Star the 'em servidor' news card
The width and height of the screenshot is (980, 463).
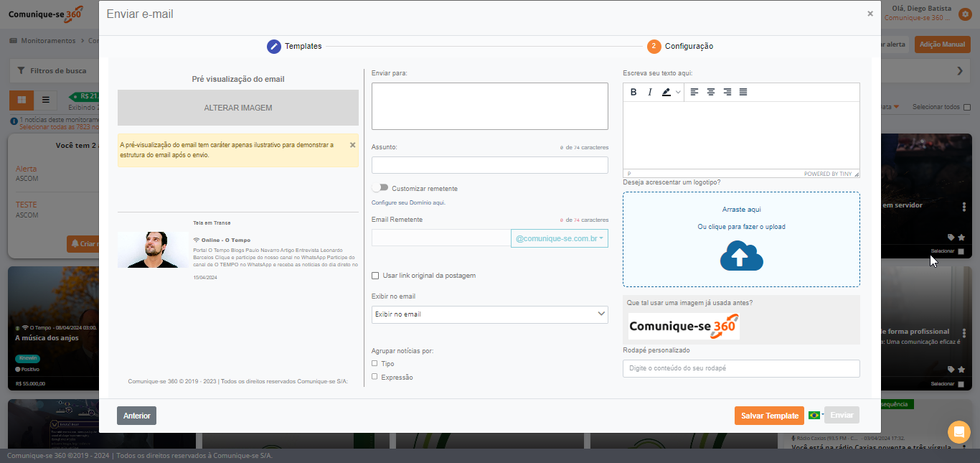click(x=961, y=238)
